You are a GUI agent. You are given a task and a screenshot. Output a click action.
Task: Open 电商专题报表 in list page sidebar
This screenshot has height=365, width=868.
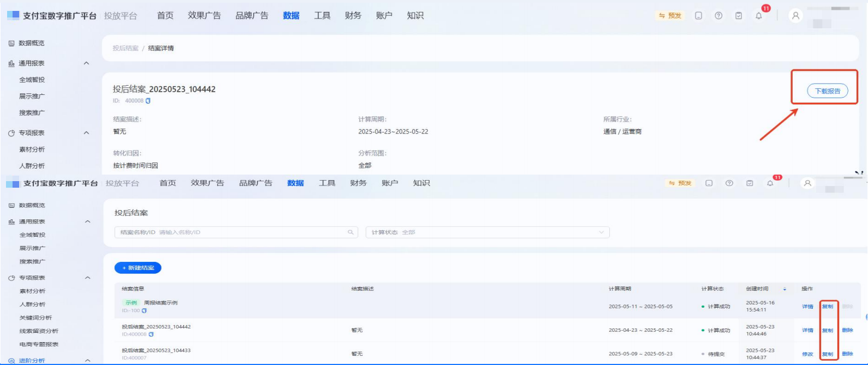(39, 344)
